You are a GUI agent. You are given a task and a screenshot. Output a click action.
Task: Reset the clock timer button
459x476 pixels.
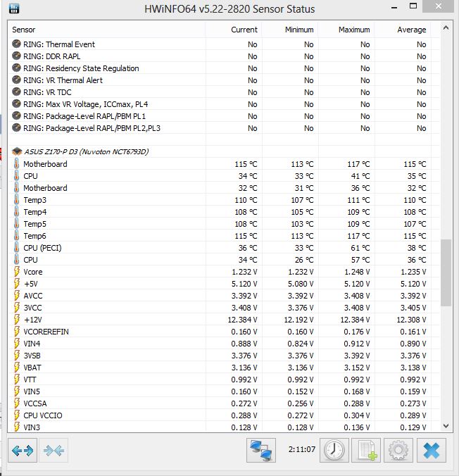coord(334,450)
